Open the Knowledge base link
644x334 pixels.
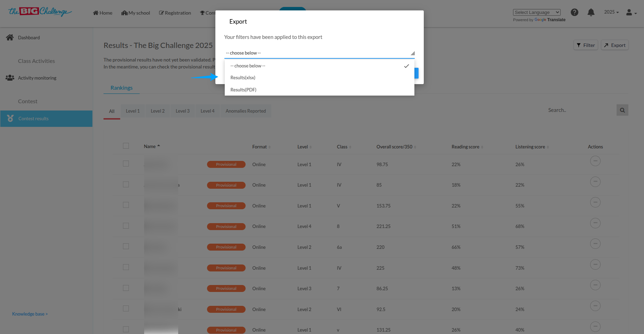[x=30, y=314]
